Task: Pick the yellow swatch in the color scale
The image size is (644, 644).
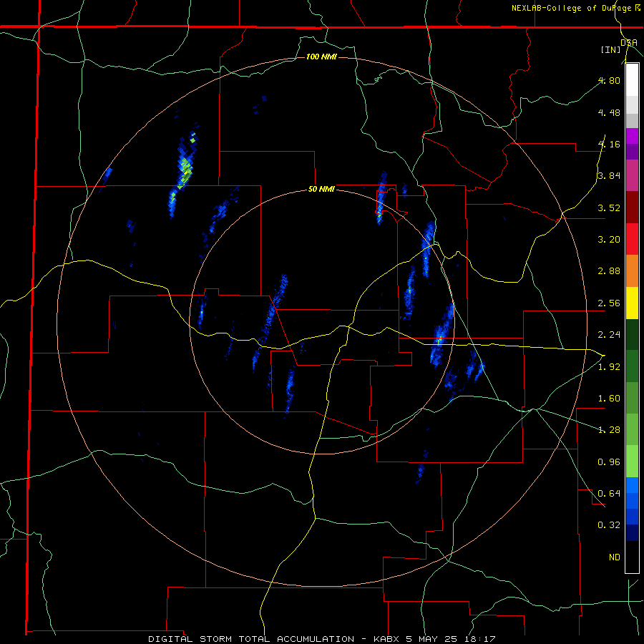Action: pyautogui.click(x=632, y=303)
